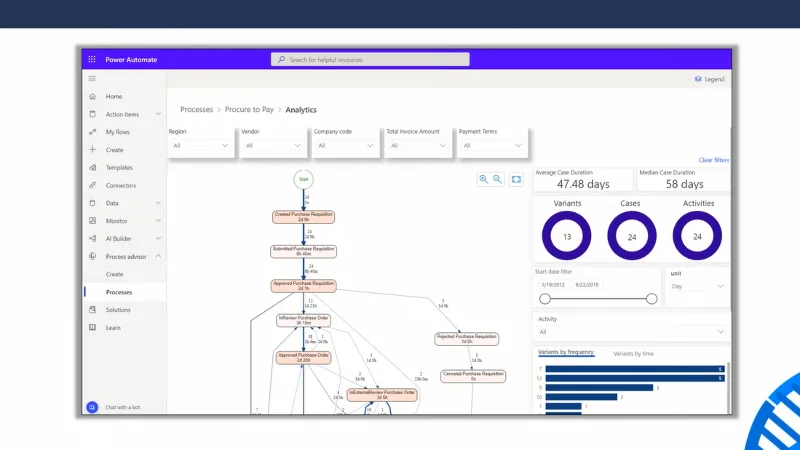Click the Connectors plug icon
Viewport: 800px width, 450px height.
coord(92,185)
